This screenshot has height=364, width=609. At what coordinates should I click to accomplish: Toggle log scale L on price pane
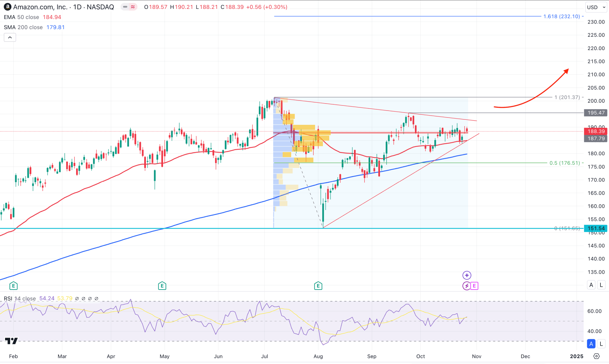point(601,285)
